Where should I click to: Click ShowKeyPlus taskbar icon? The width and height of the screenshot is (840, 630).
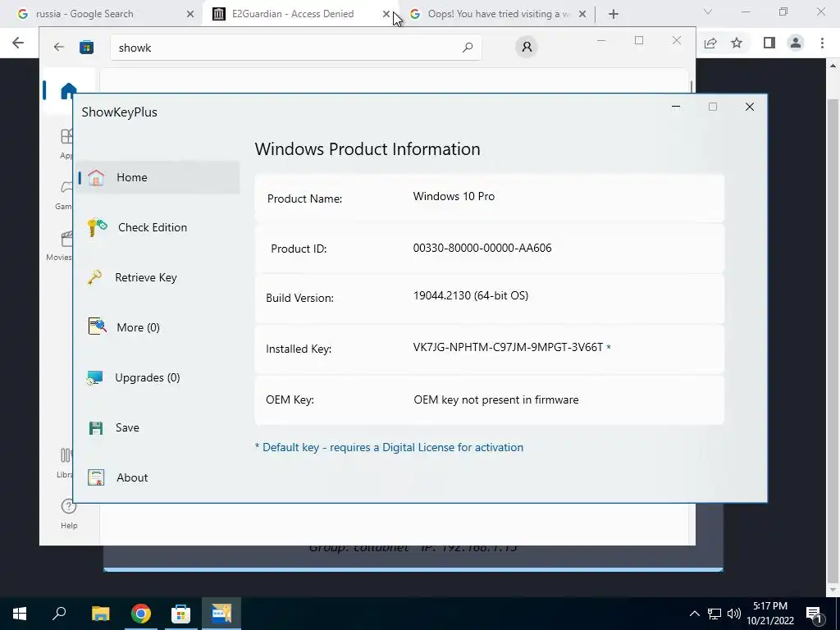(221, 614)
